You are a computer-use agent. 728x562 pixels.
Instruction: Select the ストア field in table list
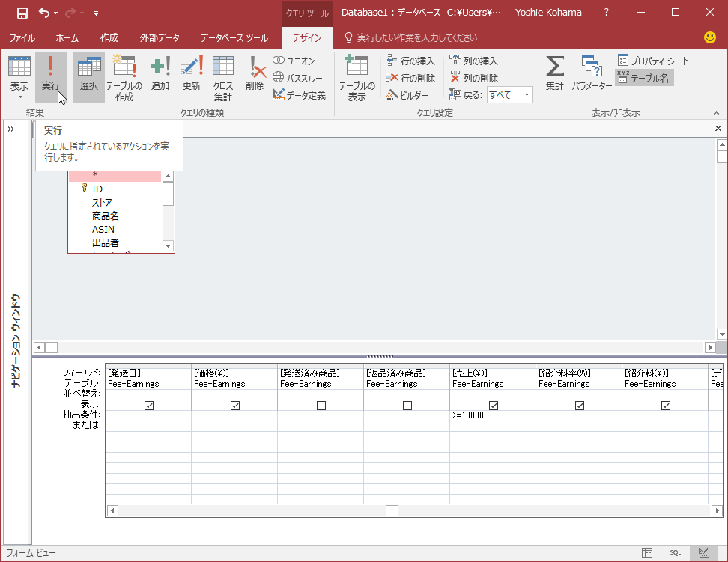[x=102, y=202]
